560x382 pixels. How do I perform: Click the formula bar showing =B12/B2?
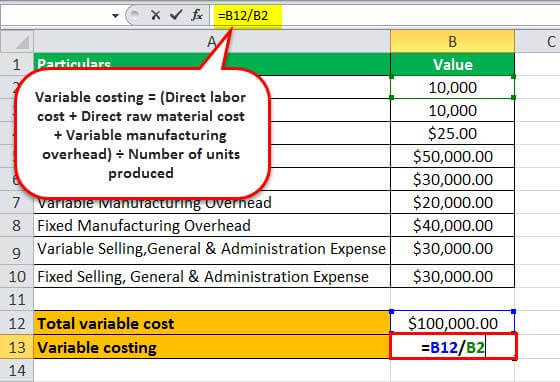tap(385, 16)
